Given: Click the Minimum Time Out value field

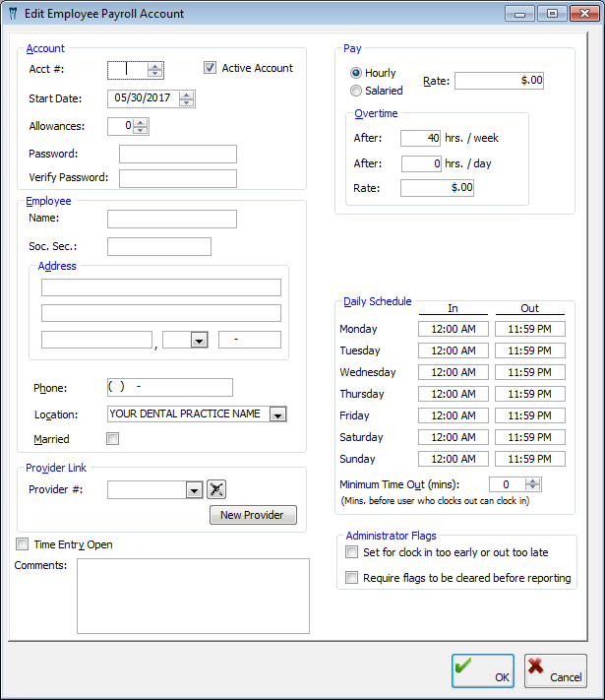Looking at the screenshot, I should [508, 484].
